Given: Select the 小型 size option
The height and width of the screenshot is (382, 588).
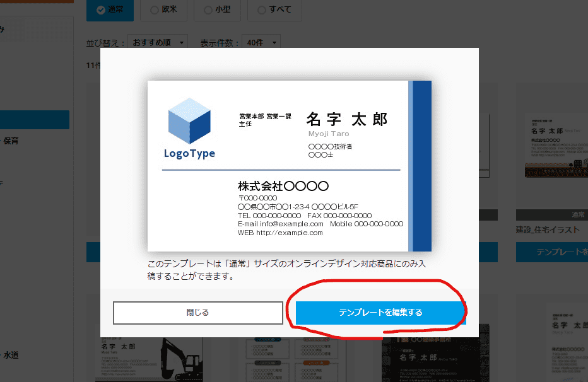Looking at the screenshot, I should point(217,9).
